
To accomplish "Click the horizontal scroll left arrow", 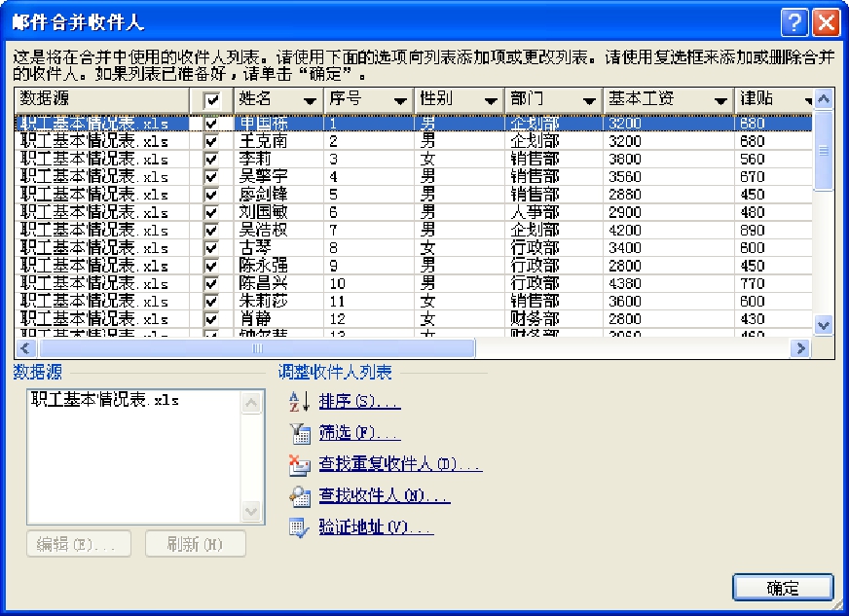I will [26, 348].
